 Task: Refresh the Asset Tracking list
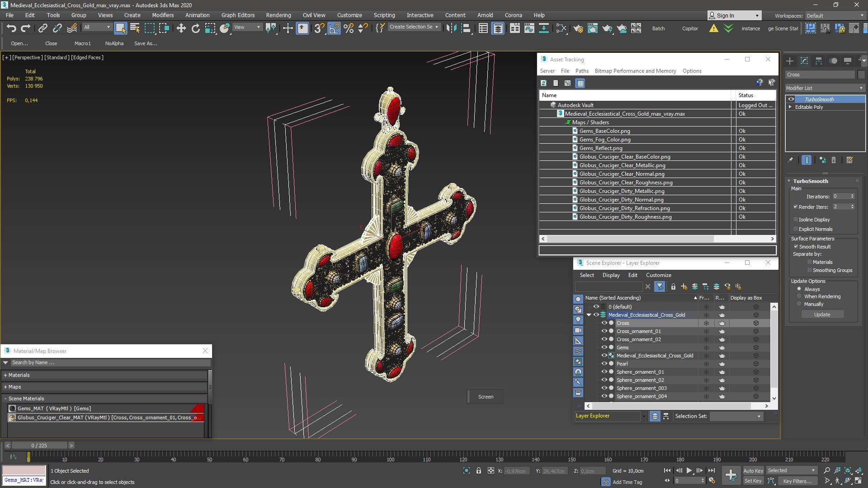[543, 83]
